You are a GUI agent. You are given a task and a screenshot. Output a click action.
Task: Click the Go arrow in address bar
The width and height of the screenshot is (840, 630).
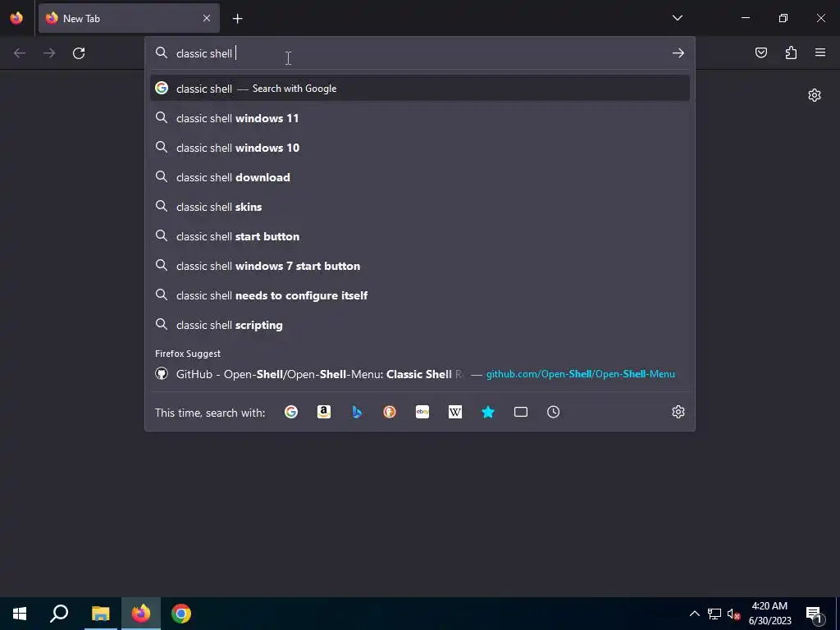coord(678,53)
